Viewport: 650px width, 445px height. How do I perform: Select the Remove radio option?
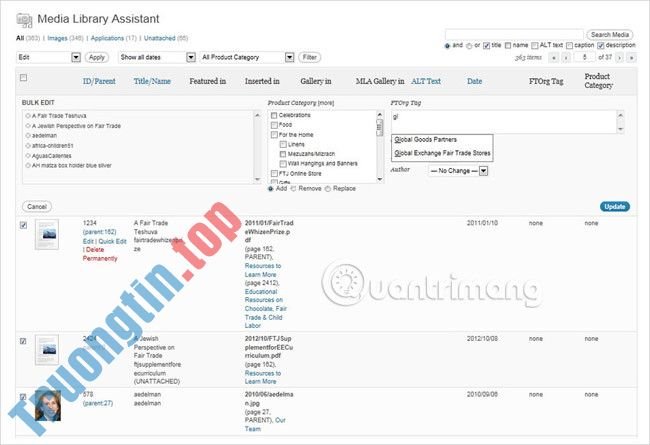point(293,189)
